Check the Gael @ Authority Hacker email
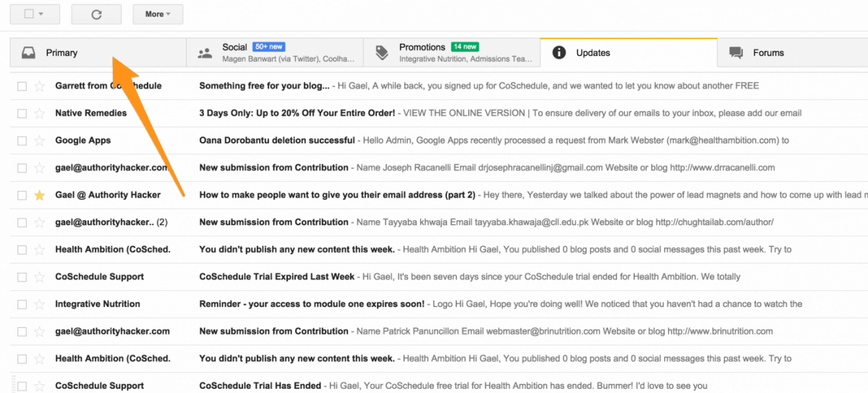Viewport: 868px width, 393px height. [x=22, y=195]
